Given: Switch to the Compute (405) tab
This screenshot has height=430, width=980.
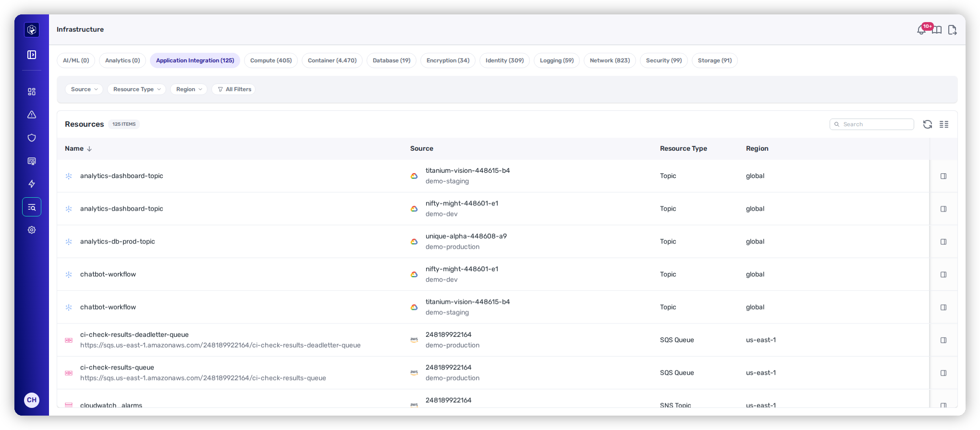Looking at the screenshot, I should tap(271, 60).
